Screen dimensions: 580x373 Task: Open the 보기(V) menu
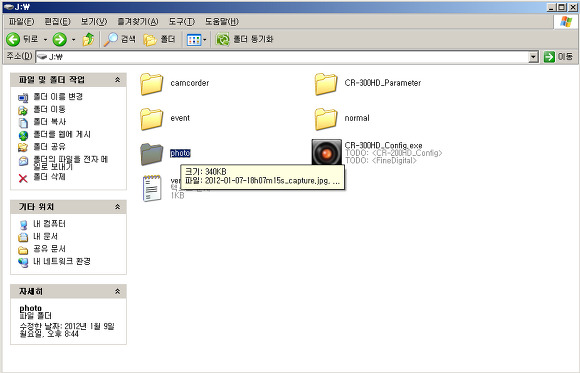(94, 21)
